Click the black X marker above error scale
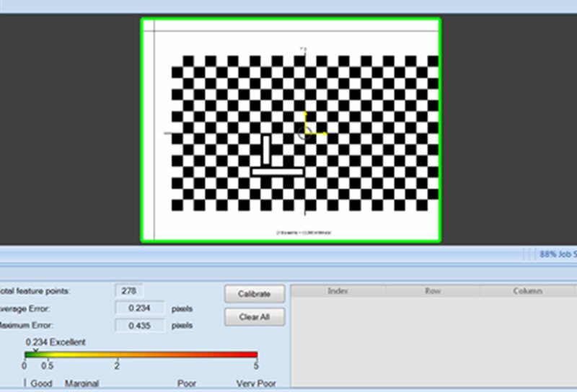577x392 pixels. click(x=35, y=350)
